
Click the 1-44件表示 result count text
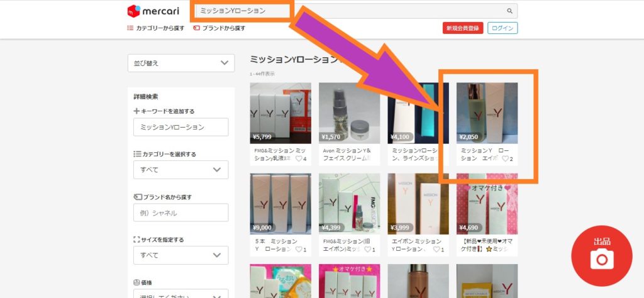262,74
